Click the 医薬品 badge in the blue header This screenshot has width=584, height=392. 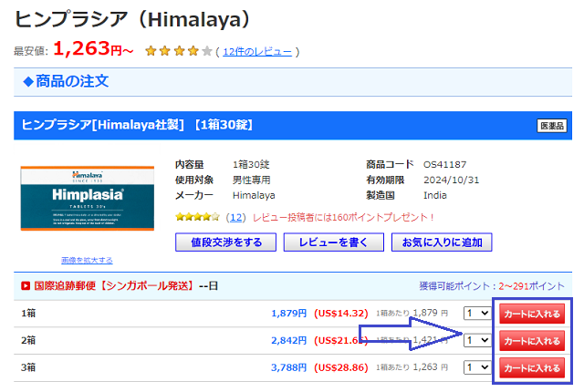[552, 126]
